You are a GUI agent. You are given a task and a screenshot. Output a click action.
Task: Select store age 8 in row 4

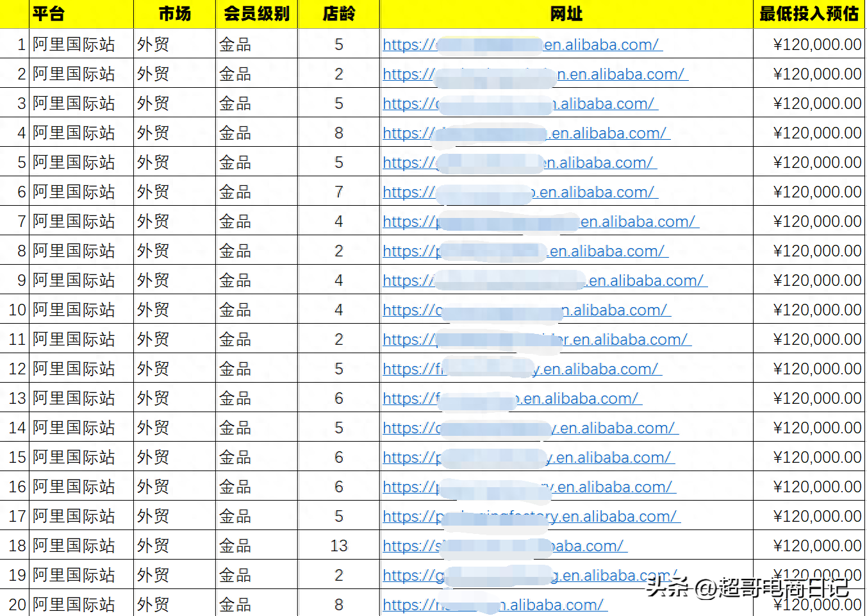coord(338,133)
